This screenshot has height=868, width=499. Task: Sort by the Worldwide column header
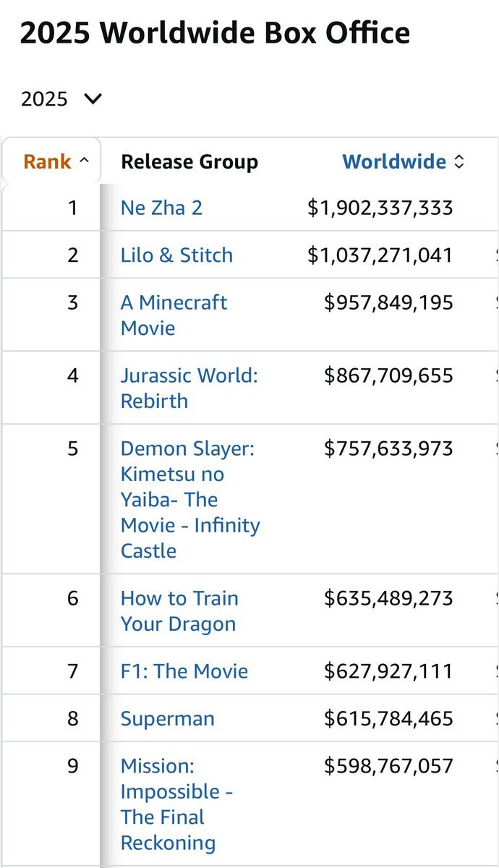(x=394, y=162)
